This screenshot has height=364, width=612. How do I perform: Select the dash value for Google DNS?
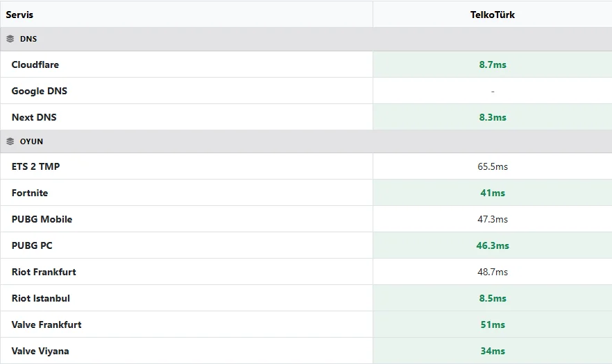(x=493, y=92)
